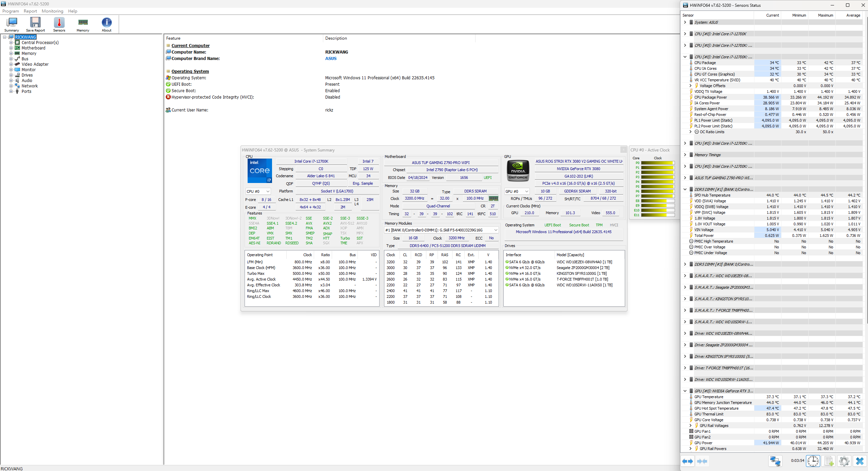Click the Save Report toolbar icon

(35, 24)
